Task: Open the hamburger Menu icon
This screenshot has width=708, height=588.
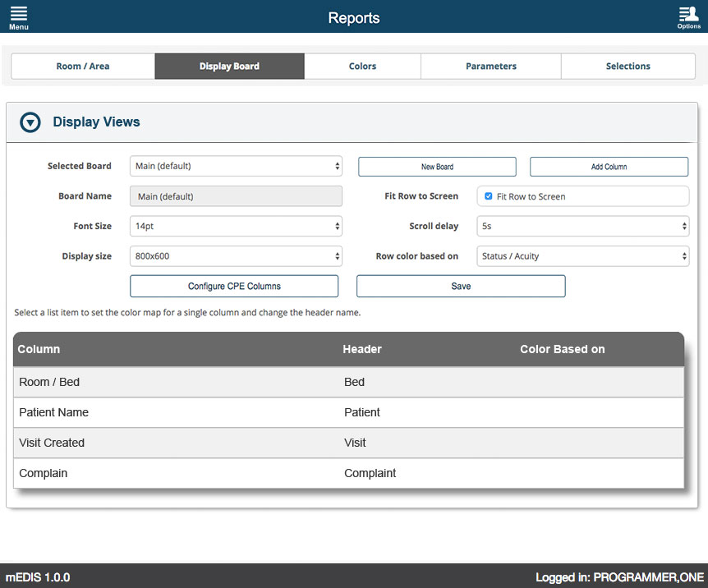Action: coord(19,17)
